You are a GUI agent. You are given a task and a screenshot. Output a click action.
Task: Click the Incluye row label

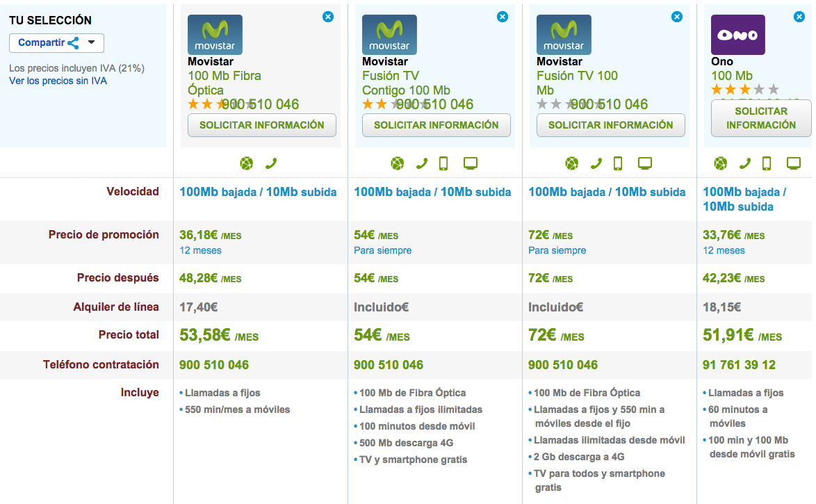click(x=140, y=393)
